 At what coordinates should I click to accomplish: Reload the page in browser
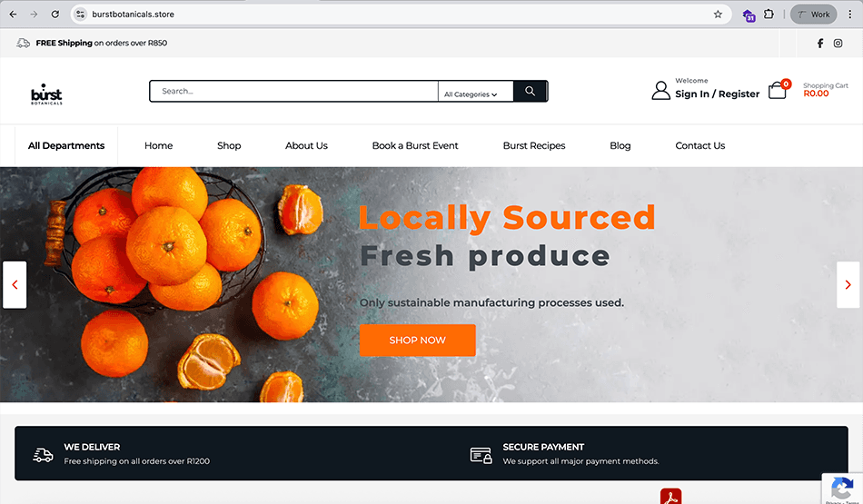(55, 15)
